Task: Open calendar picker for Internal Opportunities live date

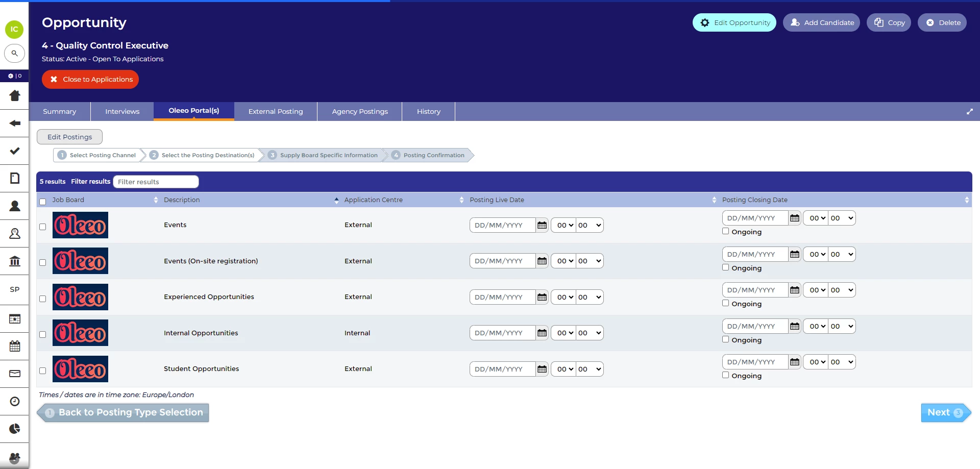Action: tap(542, 333)
